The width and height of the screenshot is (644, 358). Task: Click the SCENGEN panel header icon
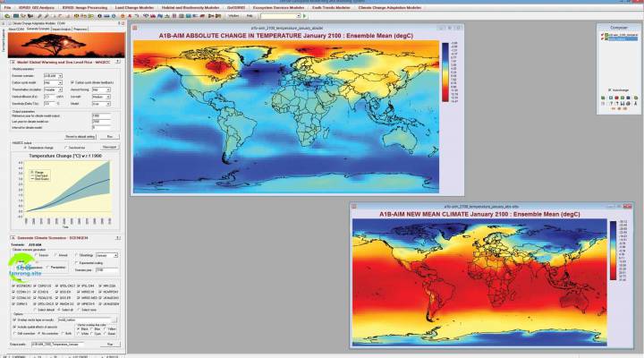click(x=12, y=235)
